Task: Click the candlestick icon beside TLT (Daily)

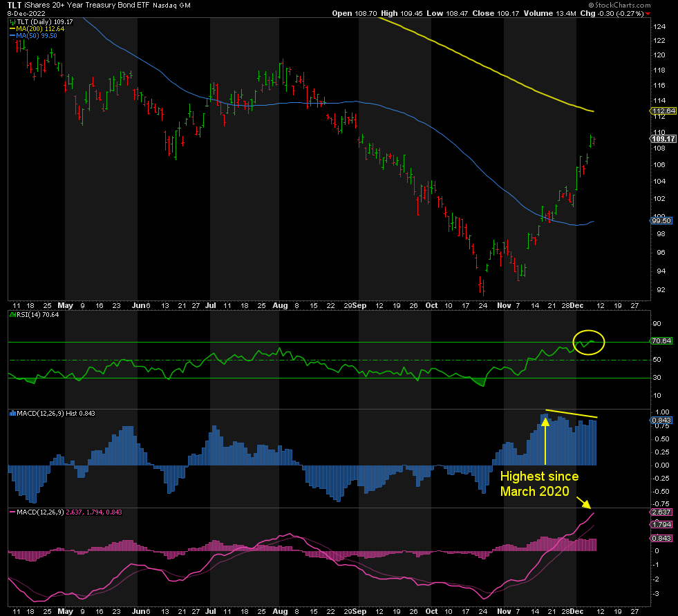Action: tap(12, 22)
